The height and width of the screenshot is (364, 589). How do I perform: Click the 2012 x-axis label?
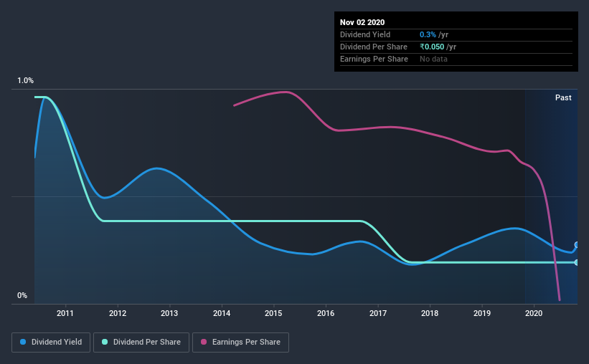click(x=118, y=313)
